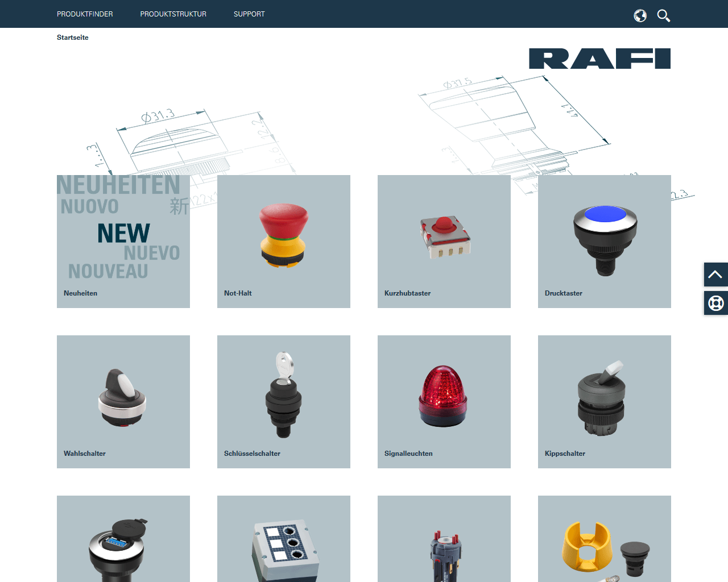Open the PRODUKTSTRUKTUR menu
Screen dimensions: 728x582
point(173,14)
